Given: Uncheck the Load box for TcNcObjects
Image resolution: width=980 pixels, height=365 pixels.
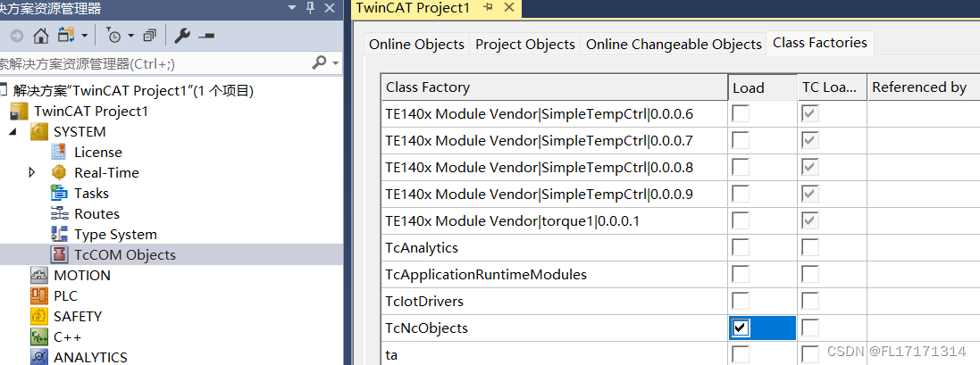Looking at the screenshot, I should 741,328.
